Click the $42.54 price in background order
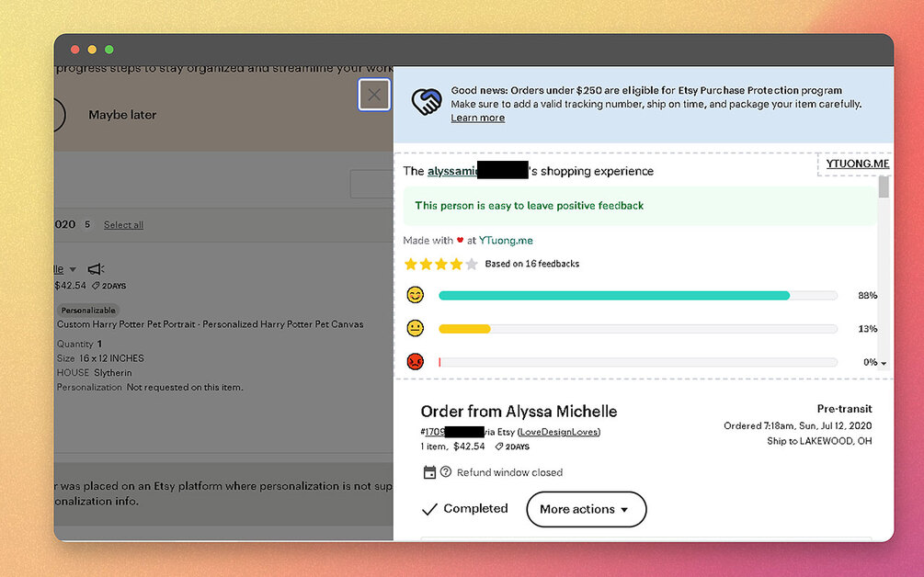This screenshot has width=924, height=577. pyautogui.click(x=70, y=286)
